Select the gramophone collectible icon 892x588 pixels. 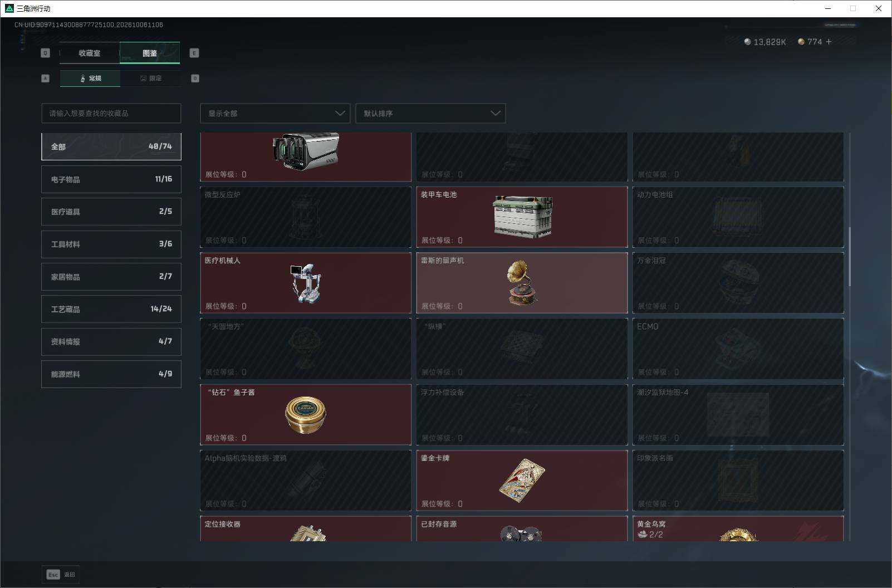click(522, 282)
